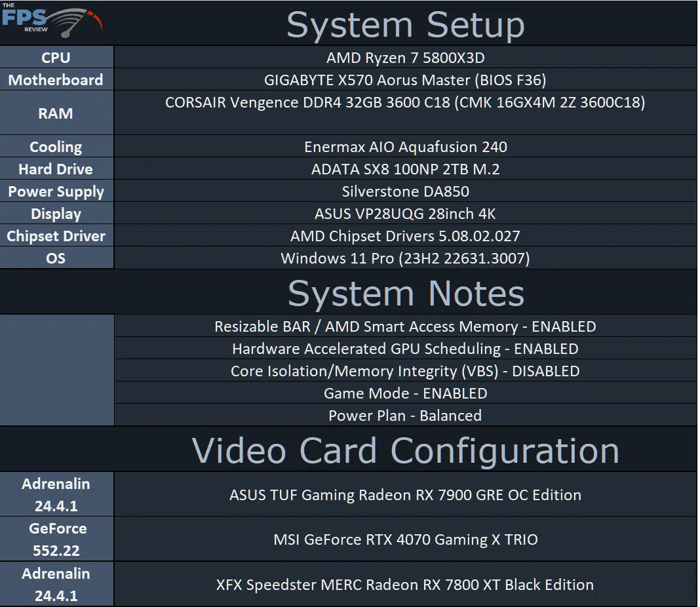Select the Motherboard label cell
This screenshot has width=700, height=607.
coord(56,80)
